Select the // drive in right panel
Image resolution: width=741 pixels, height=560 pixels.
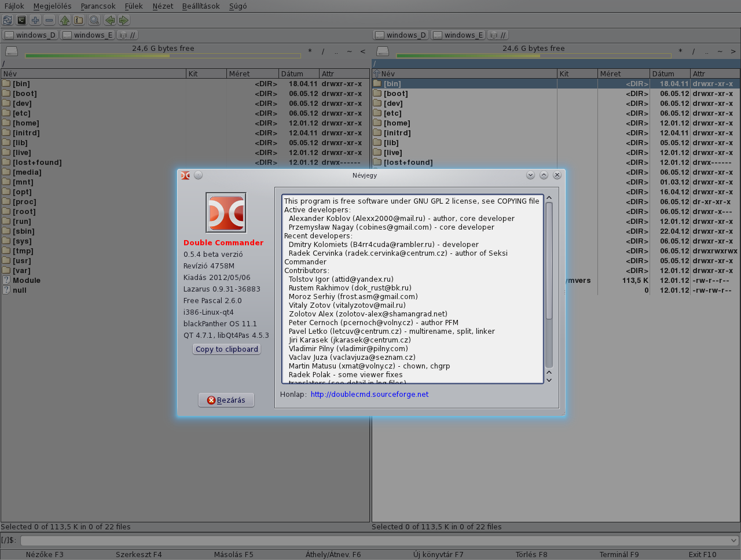[498, 35]
